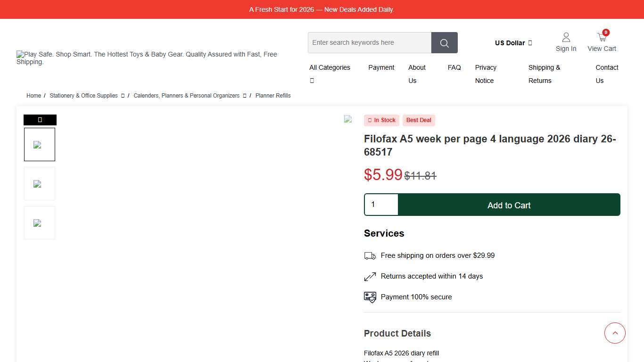Screen dimensions: 644x362
Task: Click the quantity input field
Action: 381,204
